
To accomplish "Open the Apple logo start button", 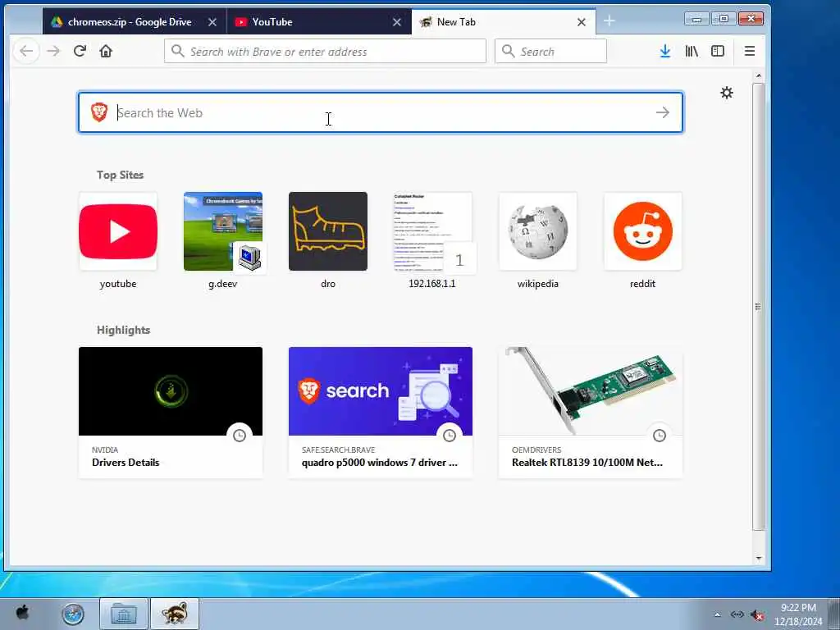I will pyautogui.click(x=22, y=612).
